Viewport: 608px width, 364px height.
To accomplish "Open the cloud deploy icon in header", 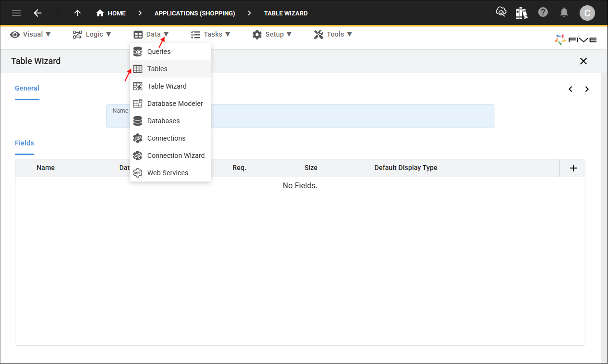I will pos(501,13).
